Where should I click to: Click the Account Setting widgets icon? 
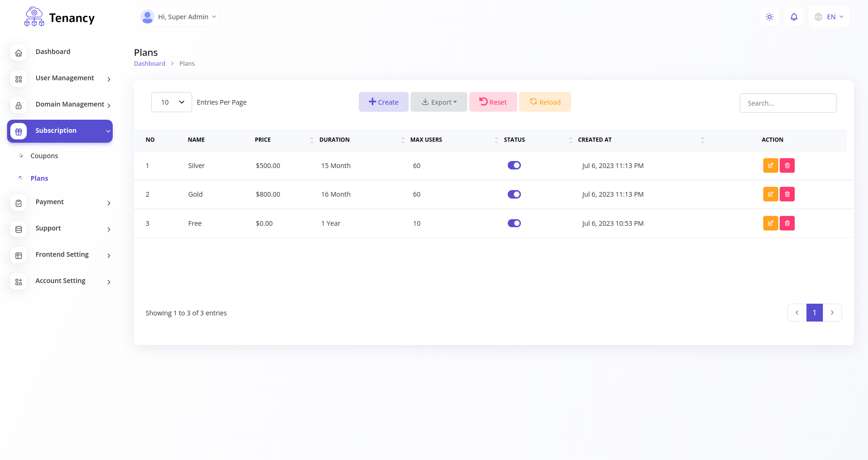19,282
